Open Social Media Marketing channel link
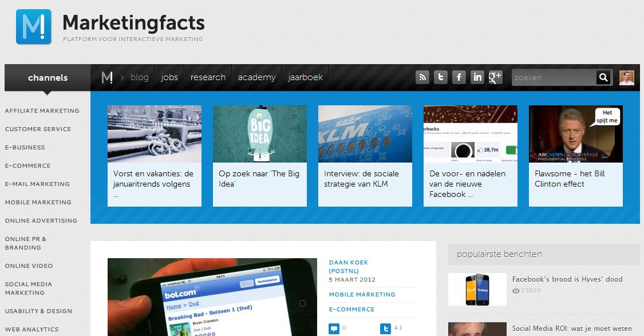The height and width of the screenshot is (336, 644). click(29, 288)
